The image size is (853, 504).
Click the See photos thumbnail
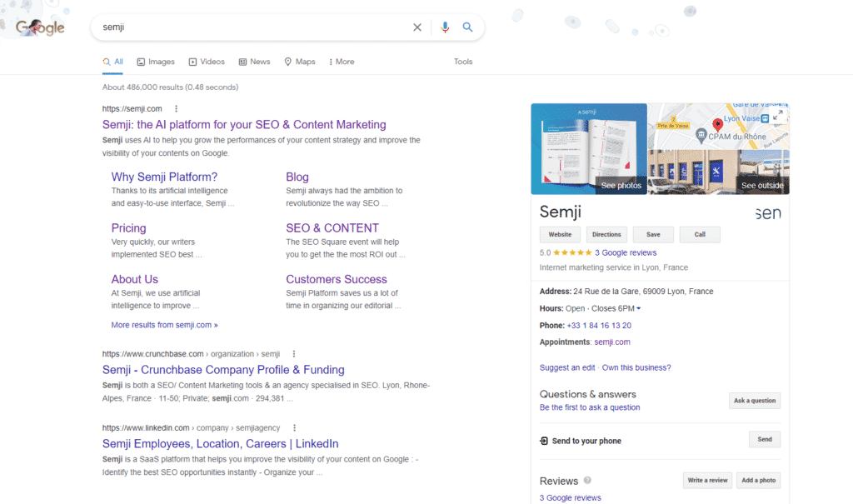589,148
